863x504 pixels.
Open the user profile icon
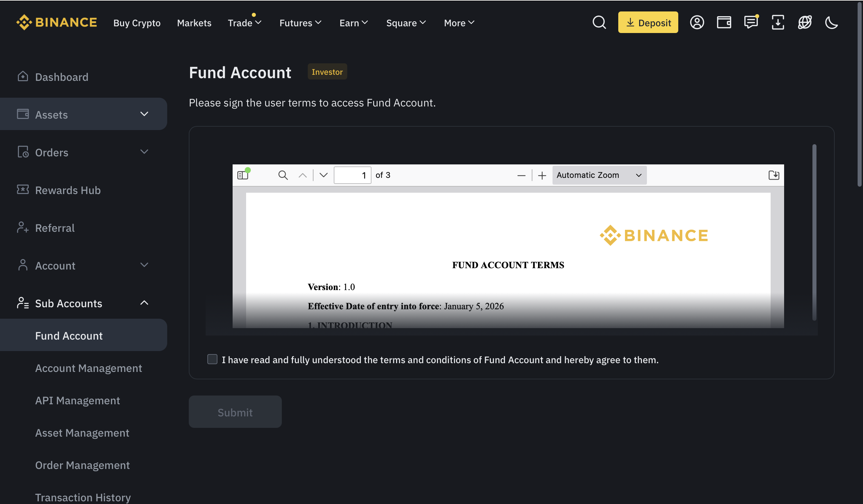[696, 23]
